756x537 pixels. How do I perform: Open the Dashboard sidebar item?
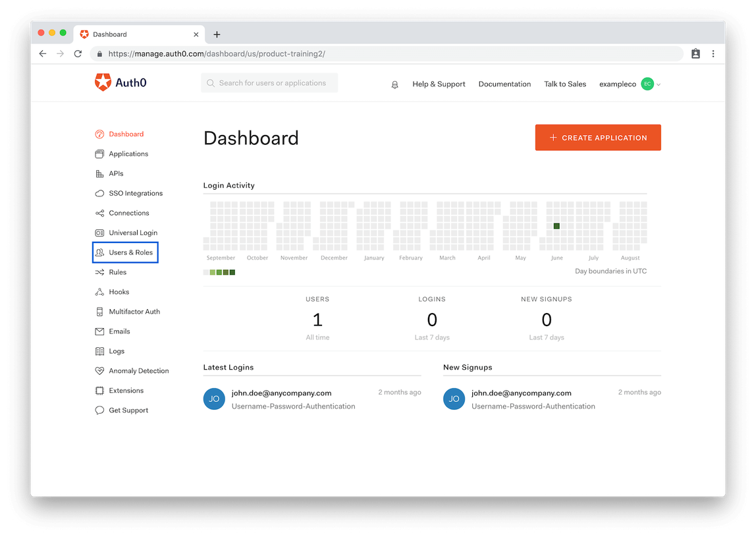(126, 134)
